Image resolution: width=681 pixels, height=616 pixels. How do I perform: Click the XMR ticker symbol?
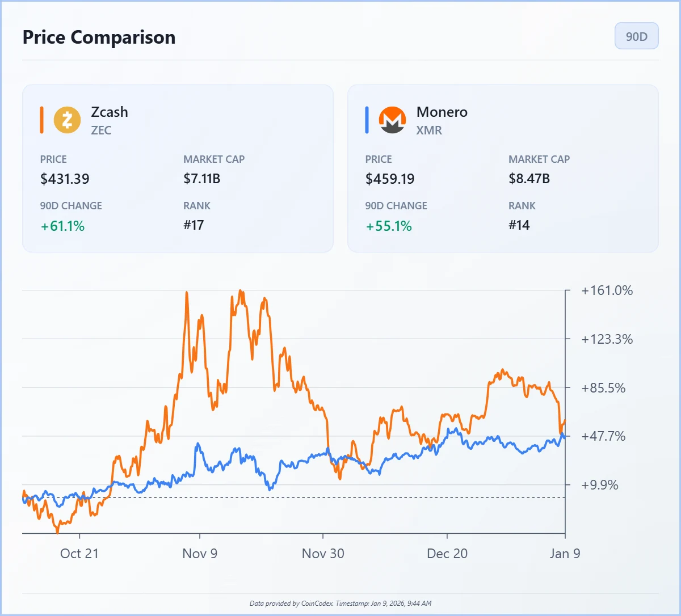[x=428, y=130]
